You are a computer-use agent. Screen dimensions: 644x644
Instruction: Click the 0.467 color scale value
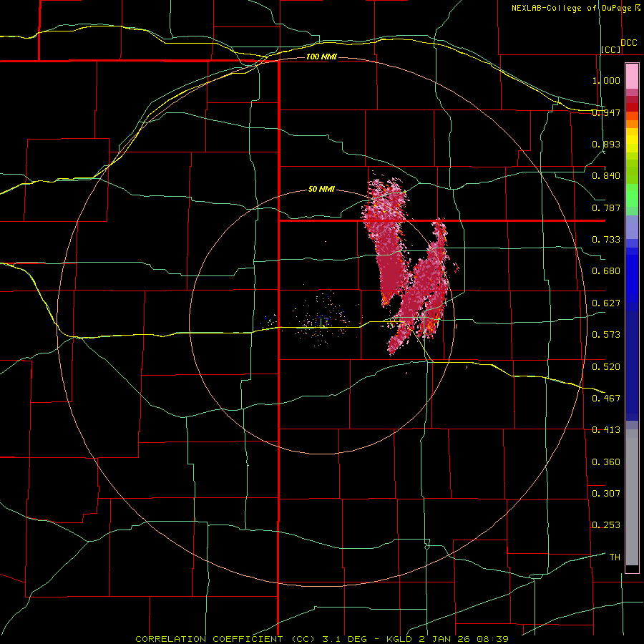pos(606,399)
